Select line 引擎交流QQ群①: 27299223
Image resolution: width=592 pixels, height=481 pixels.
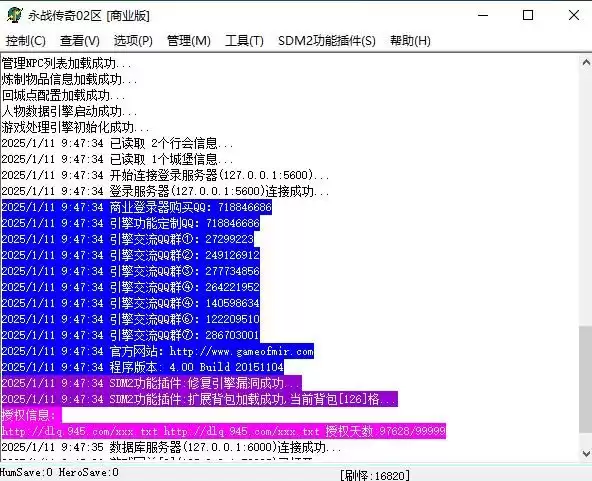pos(128,239)
